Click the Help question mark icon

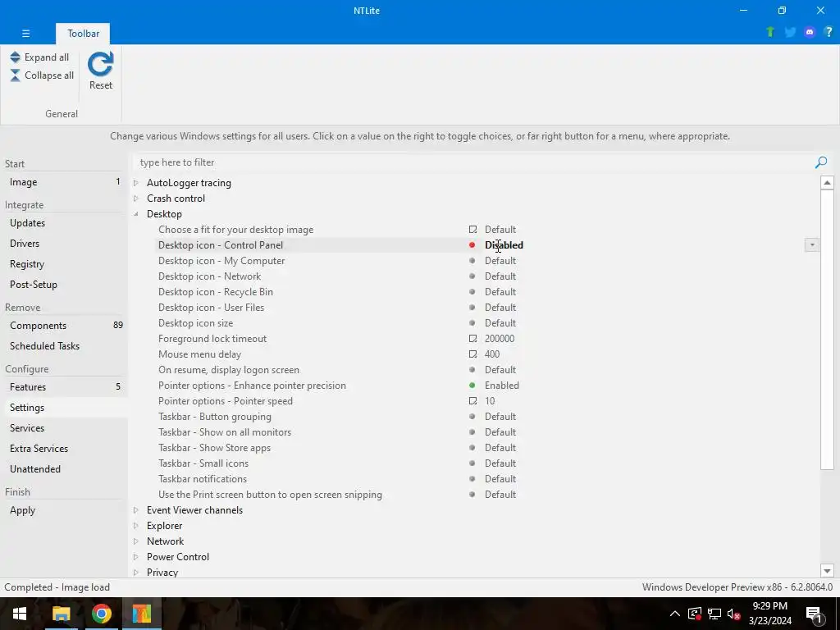click(829, 32)
